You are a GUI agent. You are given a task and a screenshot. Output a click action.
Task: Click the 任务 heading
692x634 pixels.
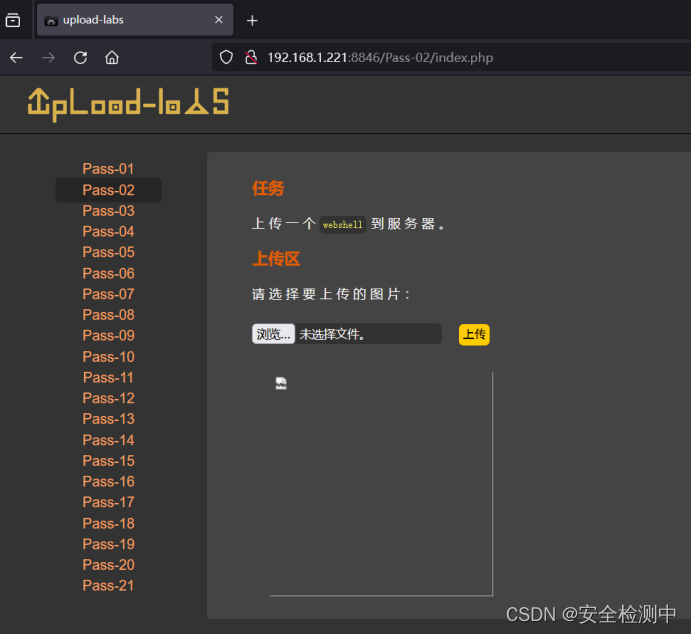(268, 189)
